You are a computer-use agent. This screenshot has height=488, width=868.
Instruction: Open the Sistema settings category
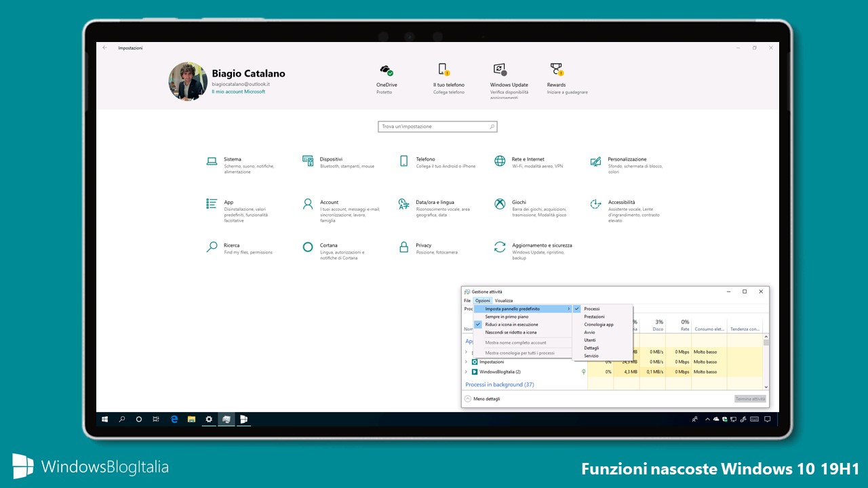(241, 165)
